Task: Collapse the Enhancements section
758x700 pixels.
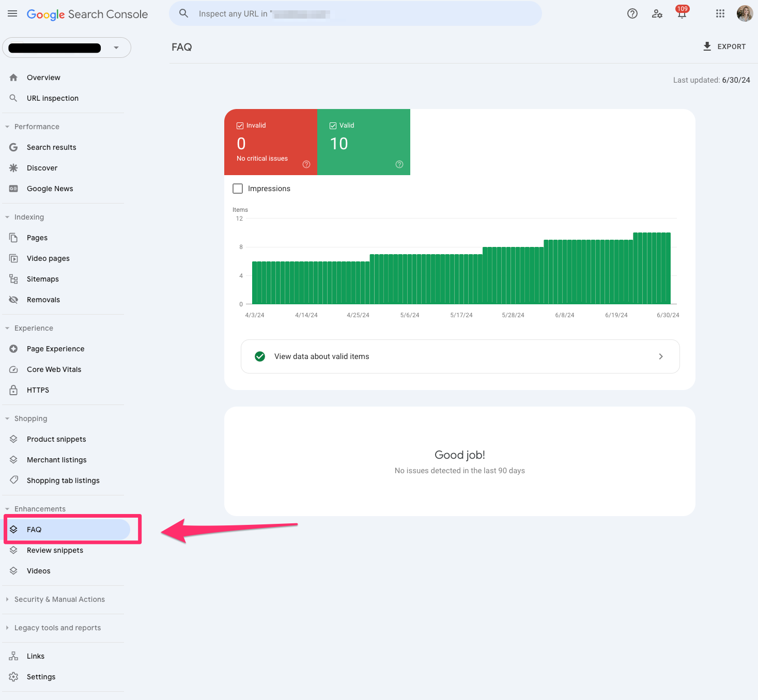Action: pyautogui.click(x=7, y=509)
